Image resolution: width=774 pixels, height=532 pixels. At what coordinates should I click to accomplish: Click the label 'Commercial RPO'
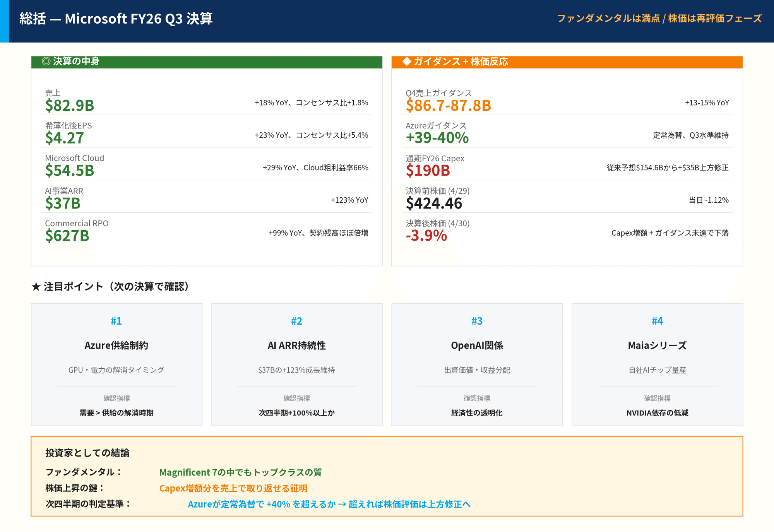tap(77, 223)
